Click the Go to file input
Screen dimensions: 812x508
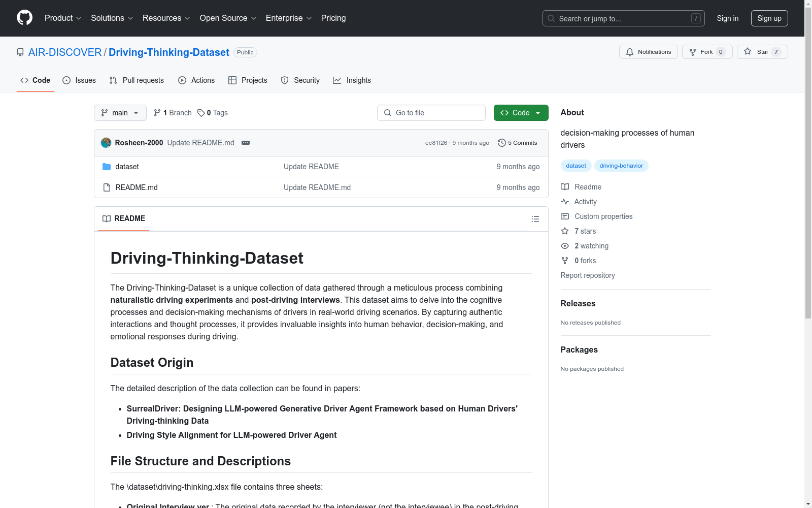pos(431,113)
